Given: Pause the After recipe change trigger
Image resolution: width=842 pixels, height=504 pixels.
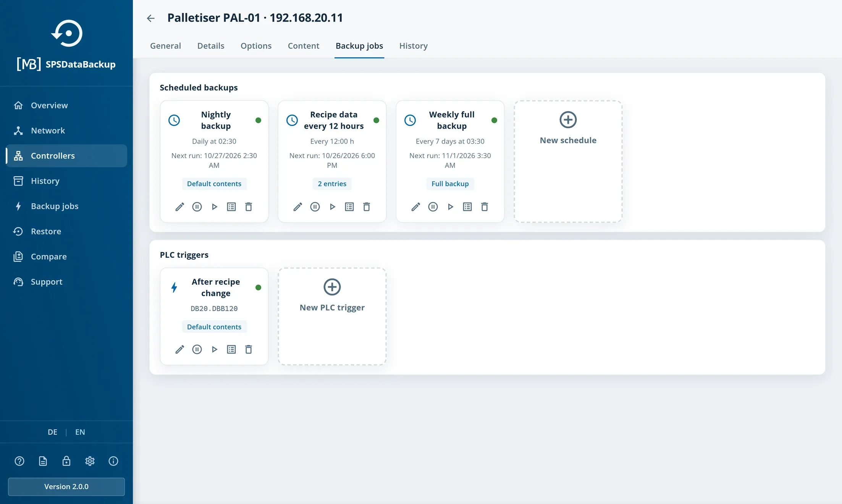Looking at the screenshot, I should click(197, 349).
